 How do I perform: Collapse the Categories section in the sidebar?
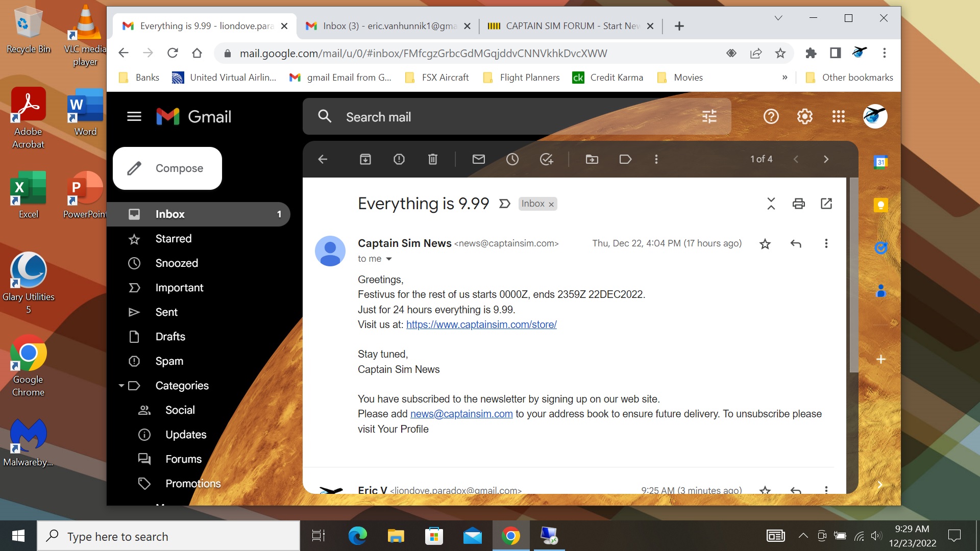coord(121,386)
